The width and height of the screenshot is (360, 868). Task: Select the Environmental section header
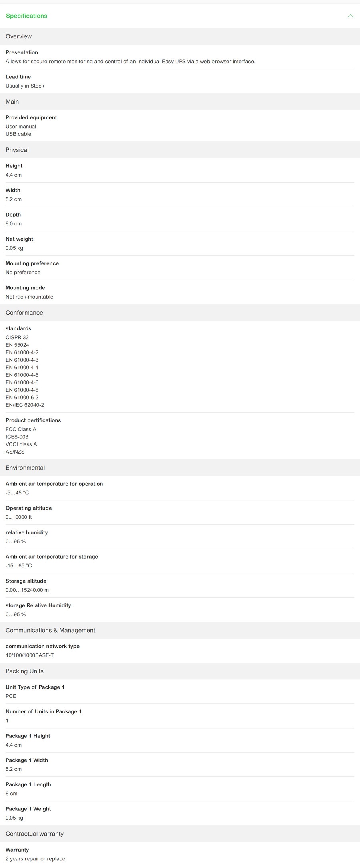point(25,468)
